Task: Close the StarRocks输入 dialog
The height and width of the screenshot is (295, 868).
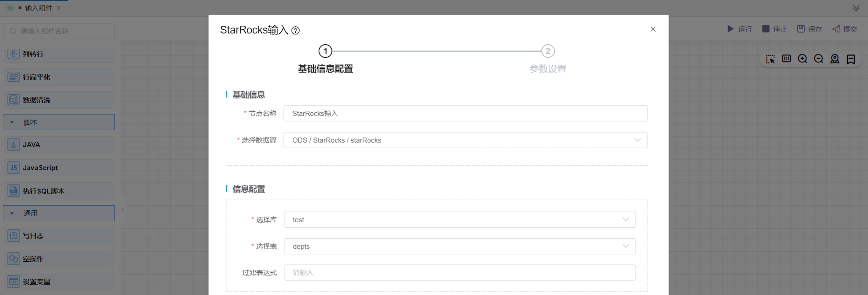Action: pyautogui.click(x=653, y=29)
